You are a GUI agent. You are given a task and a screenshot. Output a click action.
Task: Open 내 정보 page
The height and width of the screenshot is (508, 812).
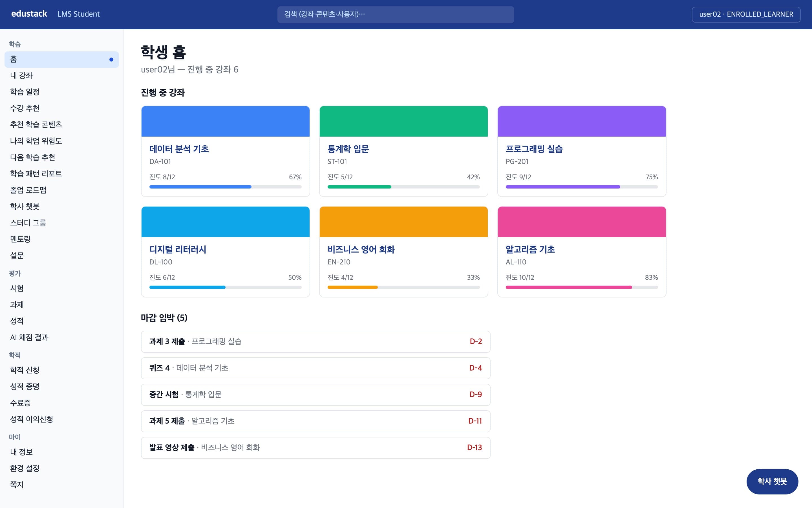(x=62, y=452)
